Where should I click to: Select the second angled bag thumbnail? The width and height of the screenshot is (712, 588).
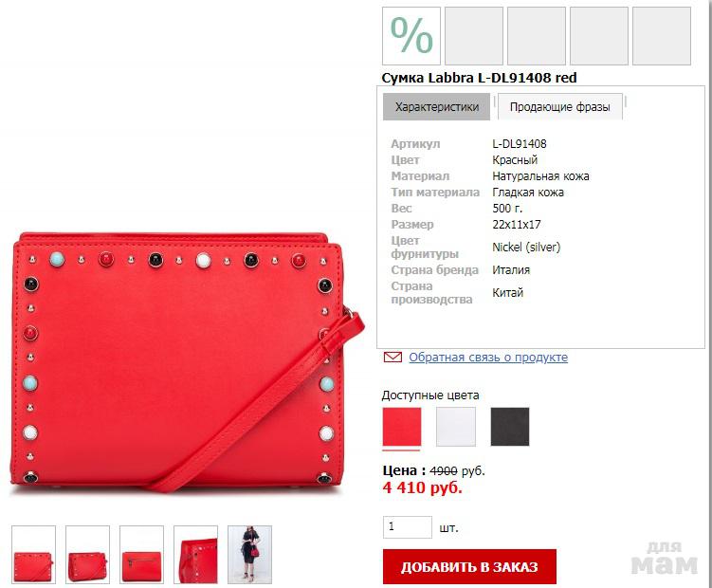[x=87, y=555]
